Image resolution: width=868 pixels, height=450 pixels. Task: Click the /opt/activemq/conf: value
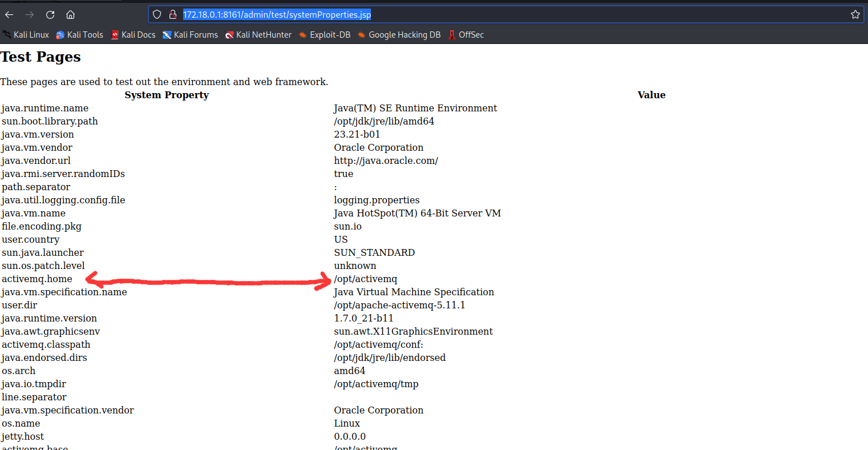tap(379, 344)
